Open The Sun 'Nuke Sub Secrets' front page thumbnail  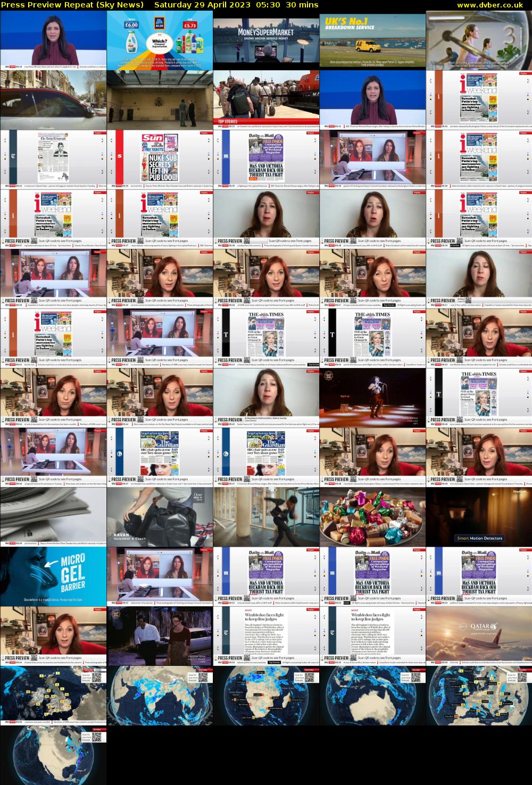click(160, 160)
